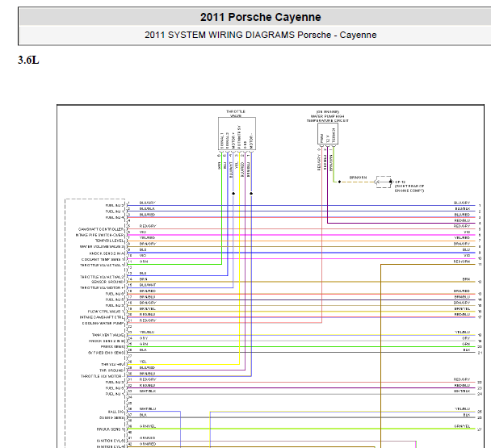This screenshot has height=448, width=491.
Task: Select the '3.6L' section heading
Action: (x=28, y=60)
